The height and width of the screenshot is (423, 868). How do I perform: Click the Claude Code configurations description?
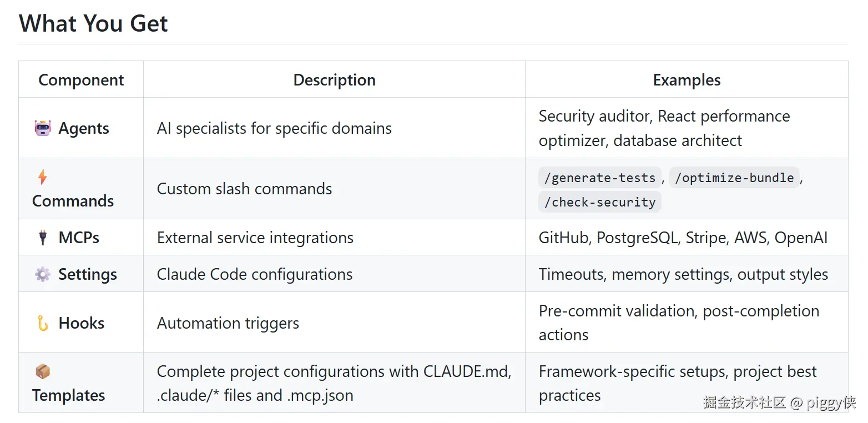tap(255, 274)
